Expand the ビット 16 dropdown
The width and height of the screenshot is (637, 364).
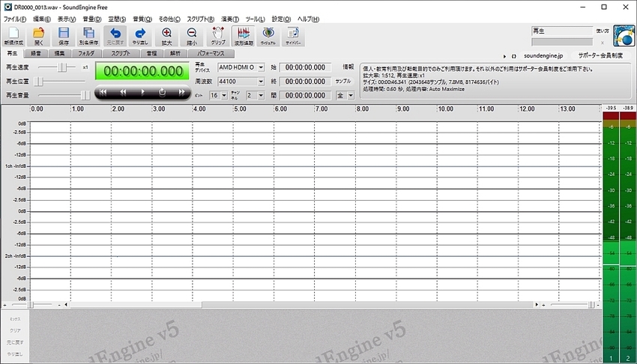coord(224,95)
